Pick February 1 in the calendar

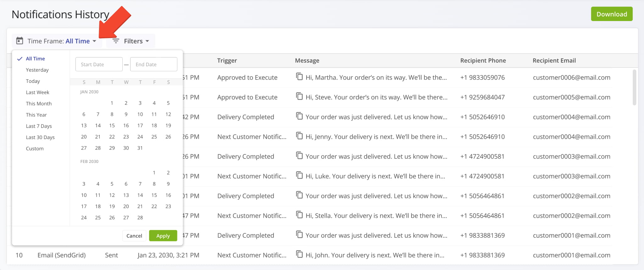point(154,173)
